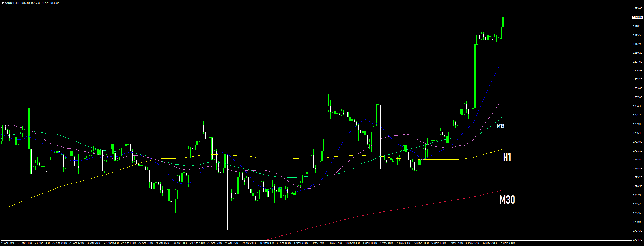Select the large M30 text label
This screenshot has width=644, height=246.
507,200
